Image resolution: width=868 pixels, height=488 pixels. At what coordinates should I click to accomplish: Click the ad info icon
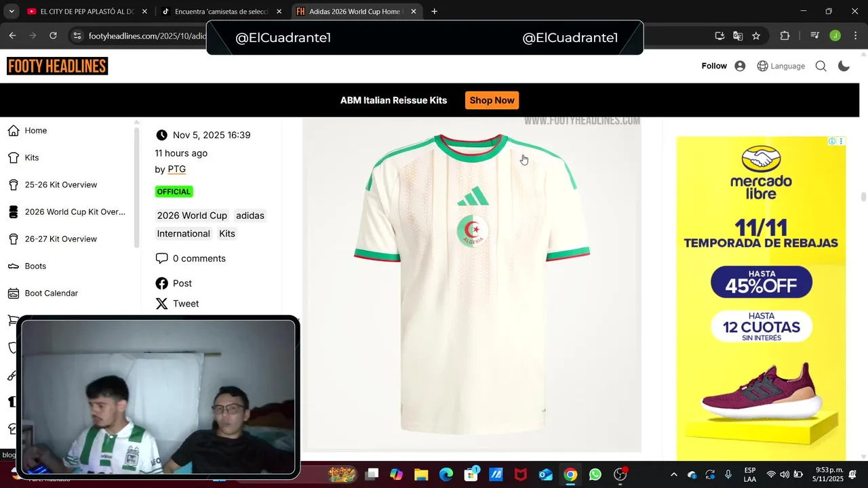[x=832, y=141]
